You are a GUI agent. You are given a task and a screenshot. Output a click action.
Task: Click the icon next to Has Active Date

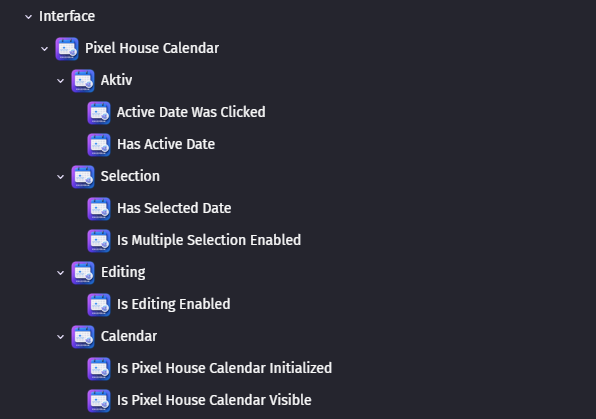pos(99,144)
